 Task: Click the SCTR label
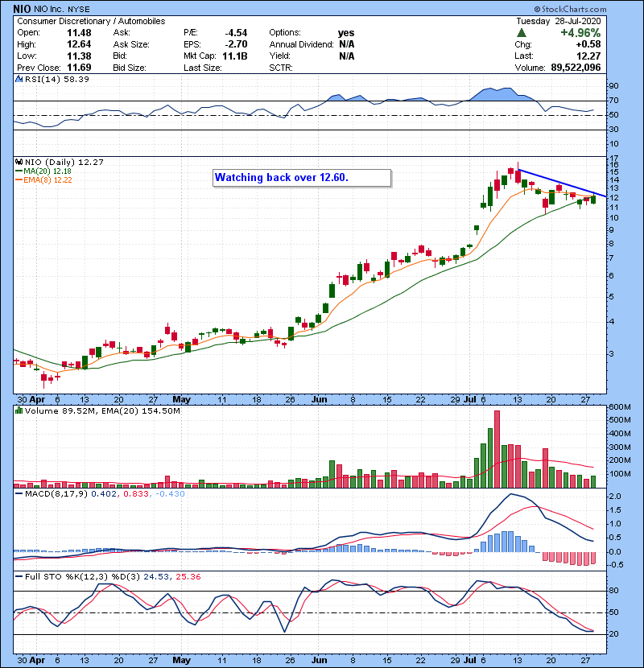coord(281,68)
